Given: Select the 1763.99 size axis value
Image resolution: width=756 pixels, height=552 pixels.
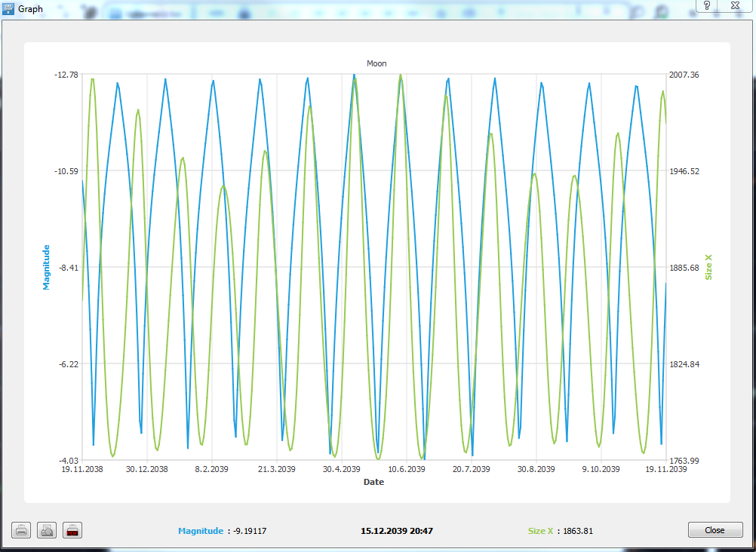Looking at the screenshot, I should (x=684, y=461).
